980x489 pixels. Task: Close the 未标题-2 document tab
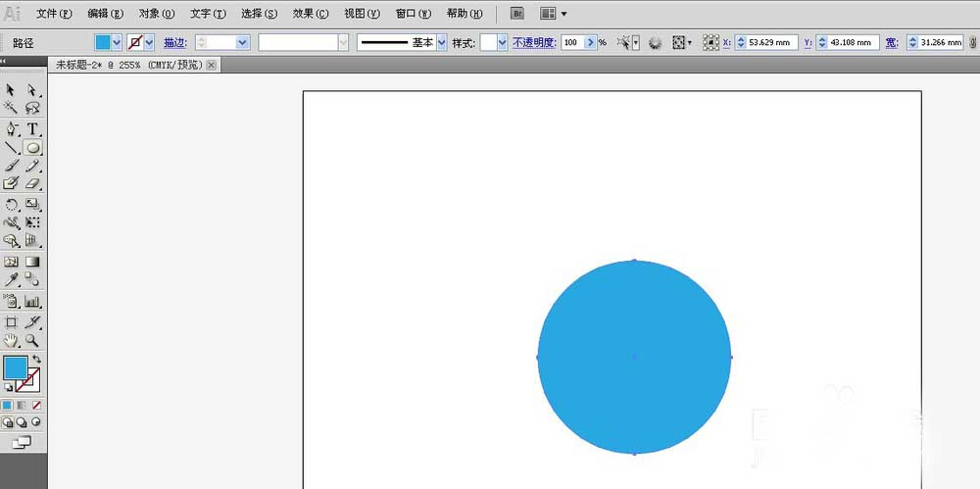coord(212,65)
